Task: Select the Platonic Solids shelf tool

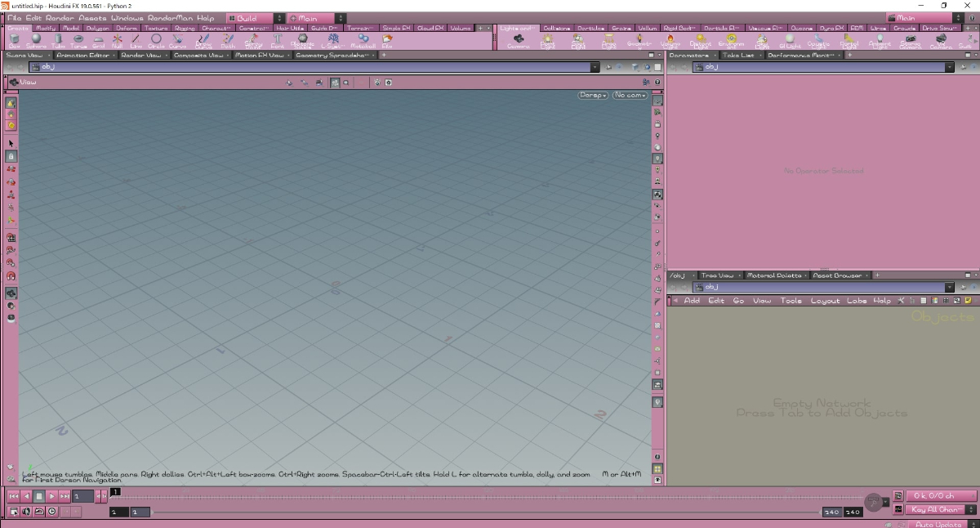Action: coord(303,38)
